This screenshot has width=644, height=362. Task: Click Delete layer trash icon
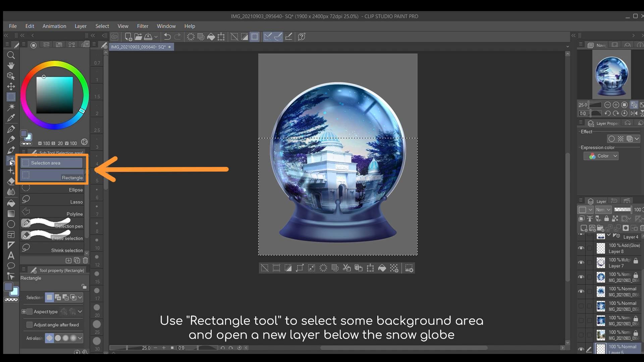[642, 228]
